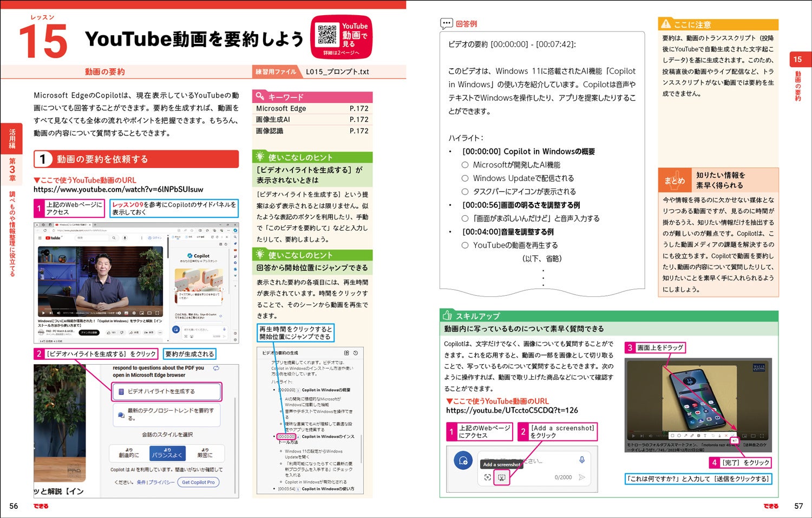
Task: Select the text tool in the screenshot markup toolbar
Action: click(x=705, y=435)
